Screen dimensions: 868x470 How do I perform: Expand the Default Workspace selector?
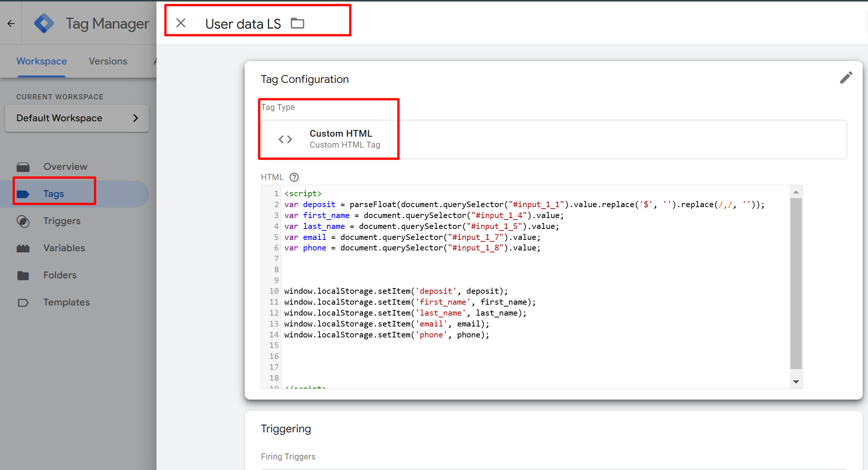pyautogui.click(x=77, y=118)
